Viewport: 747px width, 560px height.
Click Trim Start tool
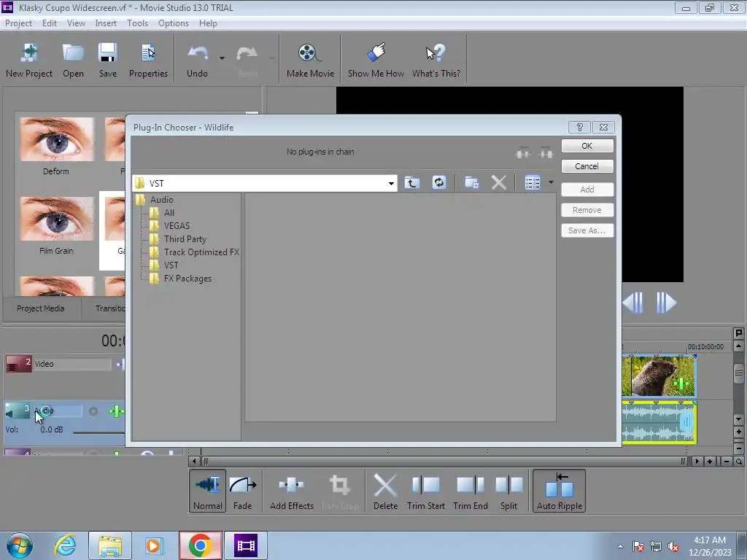click(x=426, y=491)
